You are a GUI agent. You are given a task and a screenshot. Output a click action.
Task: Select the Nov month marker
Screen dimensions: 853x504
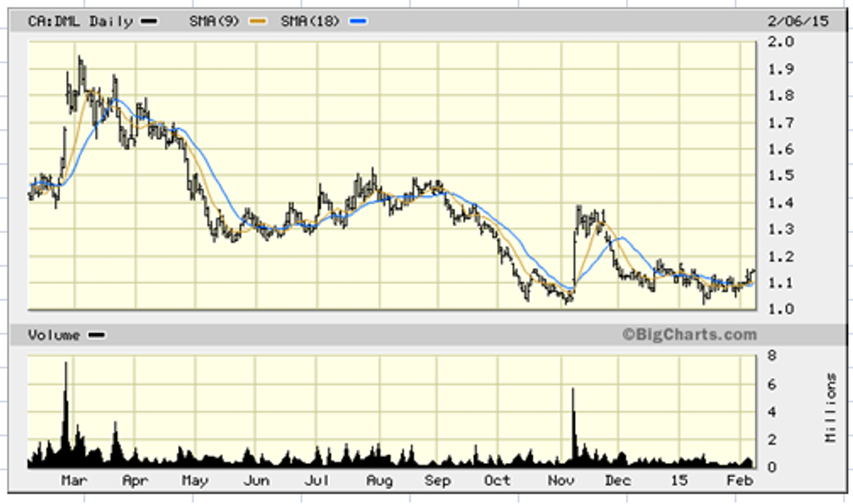point(559,480)
